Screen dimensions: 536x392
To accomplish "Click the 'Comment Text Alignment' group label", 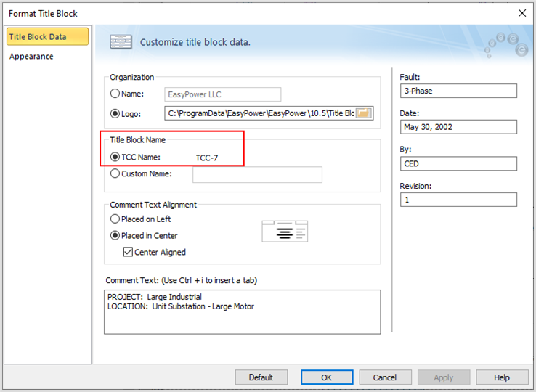I will point(153,205).
